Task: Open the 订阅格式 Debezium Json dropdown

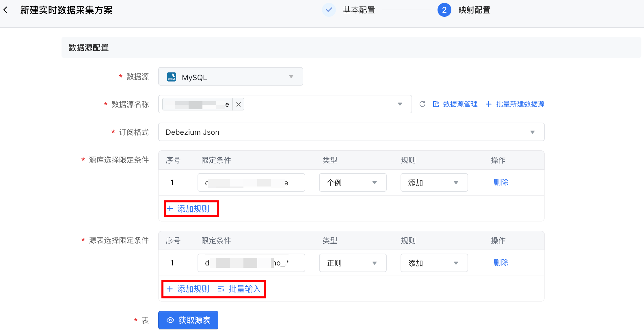Action: coord(351,132)
